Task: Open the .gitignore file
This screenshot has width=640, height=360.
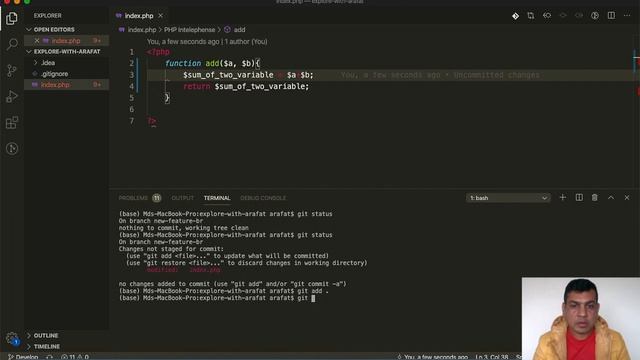Action: tap(55, 74)
